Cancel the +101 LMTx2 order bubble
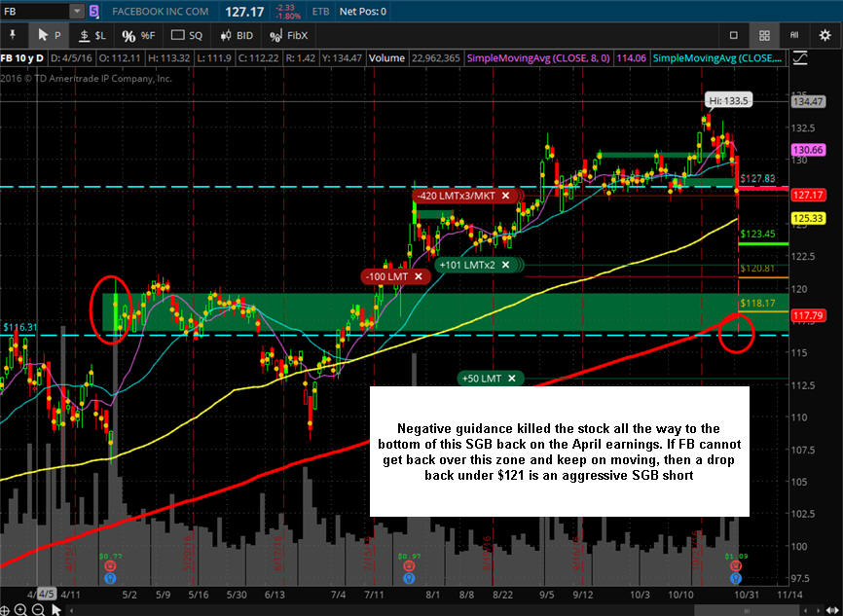This screenshot has height=616, width=843. pyautogui.click(x=505, y=265)
